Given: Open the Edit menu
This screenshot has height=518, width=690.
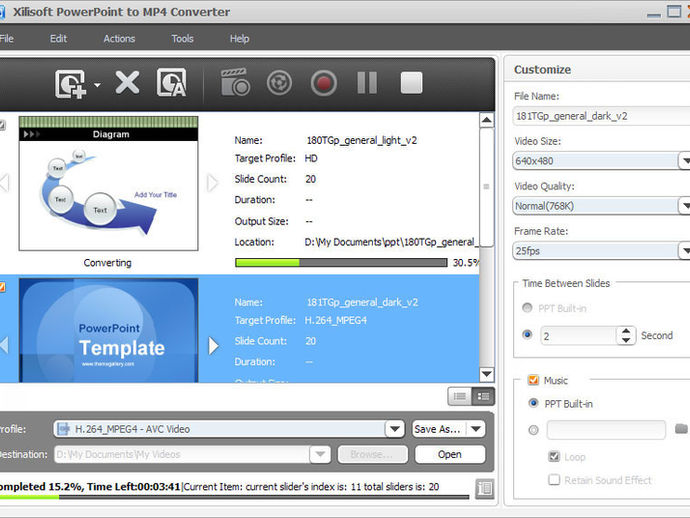Looking at the screenshot, I should coord(58,39).
